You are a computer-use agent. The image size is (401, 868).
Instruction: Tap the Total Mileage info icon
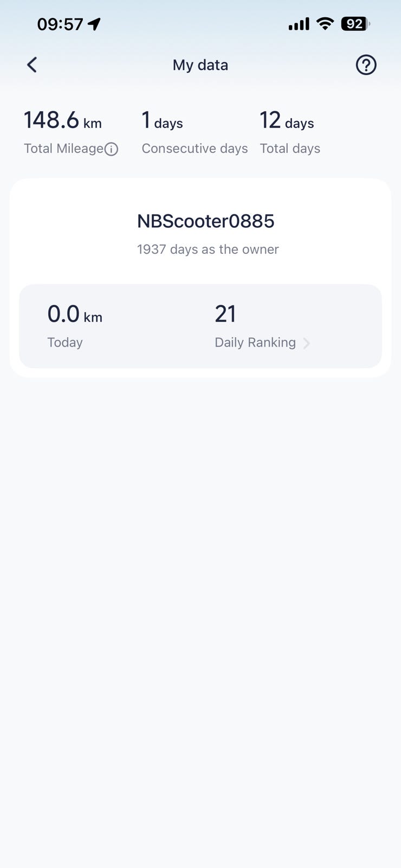click(111, 149)
